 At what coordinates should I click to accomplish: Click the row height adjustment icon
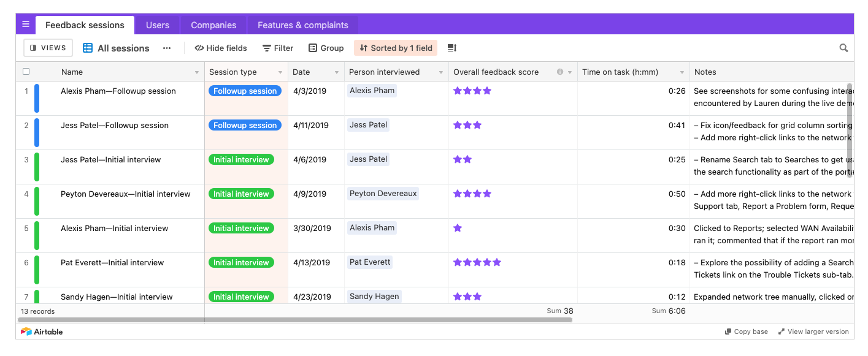[452, 47]
